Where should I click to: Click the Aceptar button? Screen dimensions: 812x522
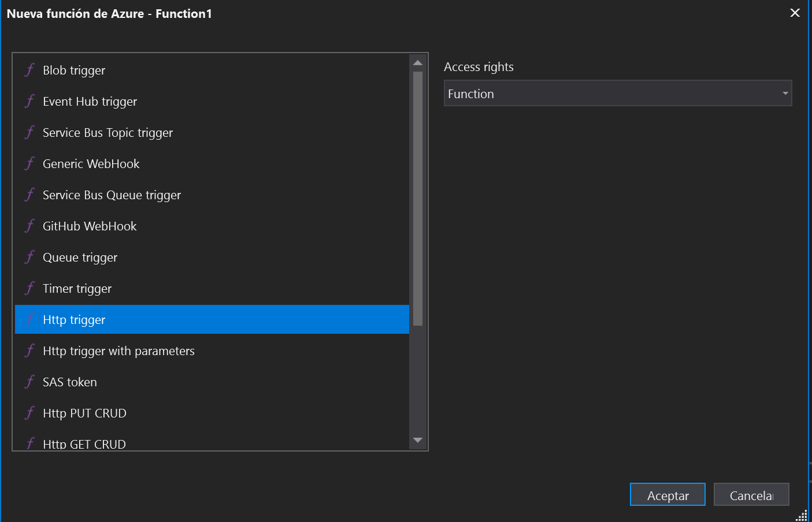tap(667, 495)
